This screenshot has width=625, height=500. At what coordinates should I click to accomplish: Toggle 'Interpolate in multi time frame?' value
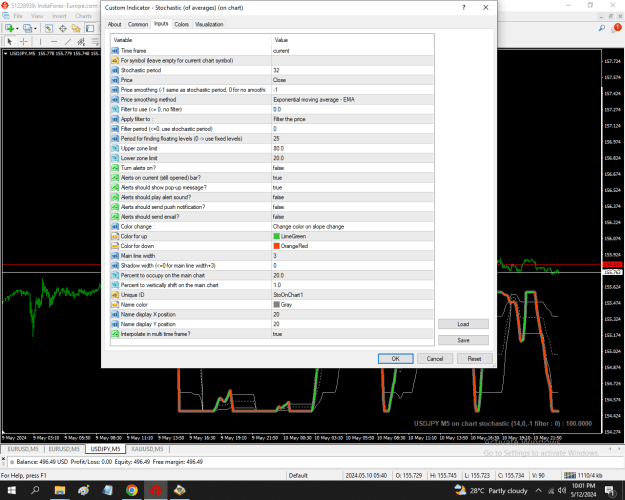tap(352, 334)
